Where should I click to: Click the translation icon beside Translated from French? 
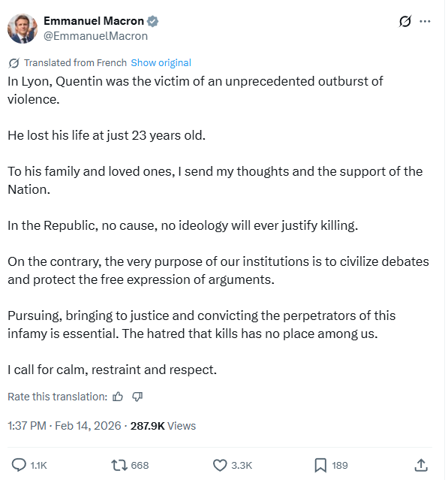(14, 63)
